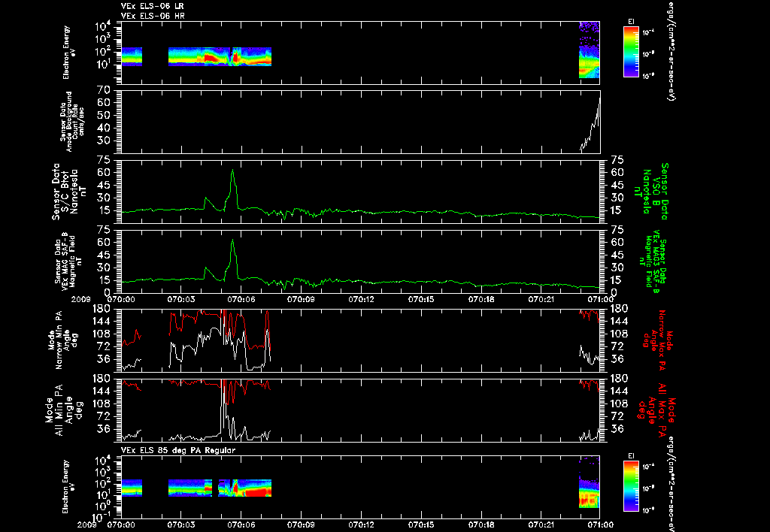Select the white "VEx MAG SAF-B Magnetic Field" label
The image size is (770, 532).
click(68, 261)
